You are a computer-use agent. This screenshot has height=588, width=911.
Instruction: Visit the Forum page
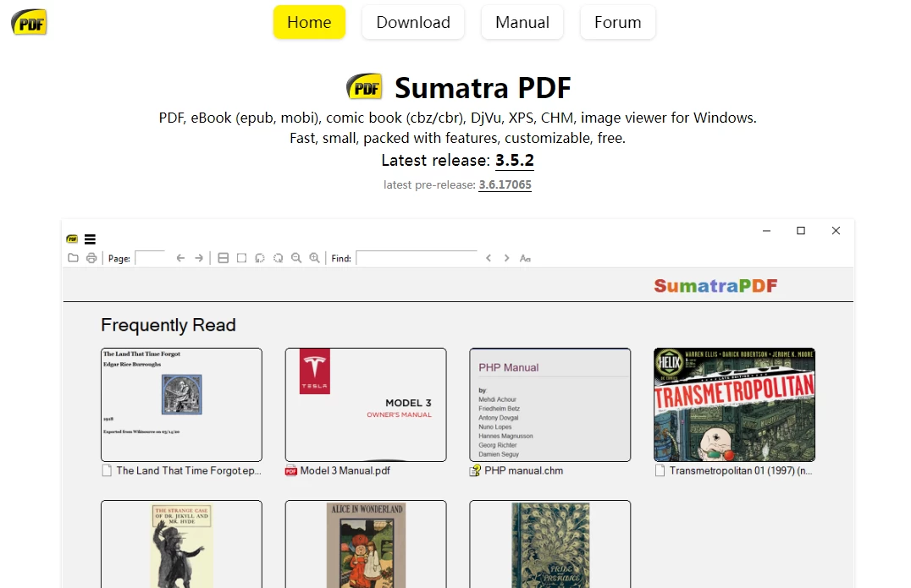pos(617,22)
